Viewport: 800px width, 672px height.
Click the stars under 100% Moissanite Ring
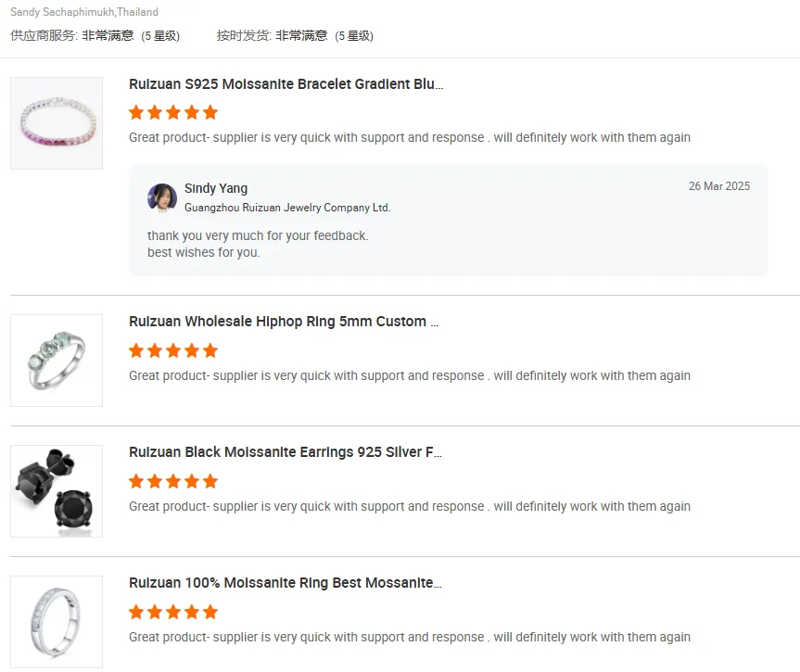pos(173,612)
